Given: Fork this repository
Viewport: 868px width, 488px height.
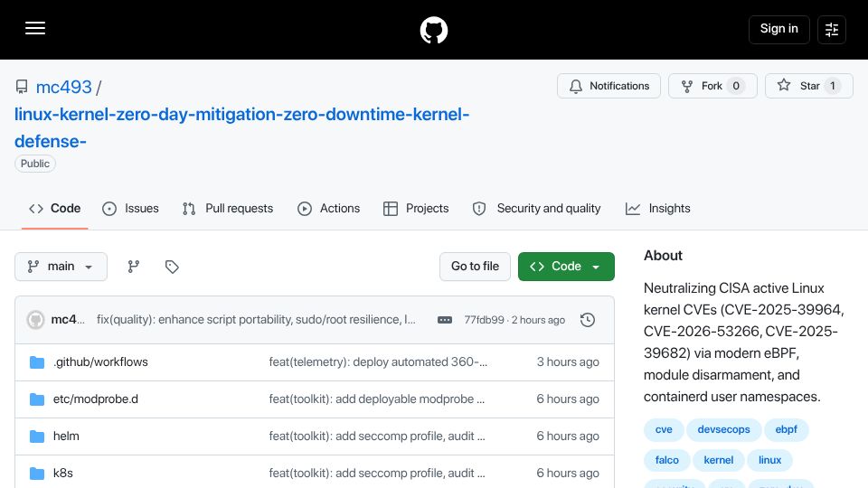Looking at the screenshot, I should (712, 86).
